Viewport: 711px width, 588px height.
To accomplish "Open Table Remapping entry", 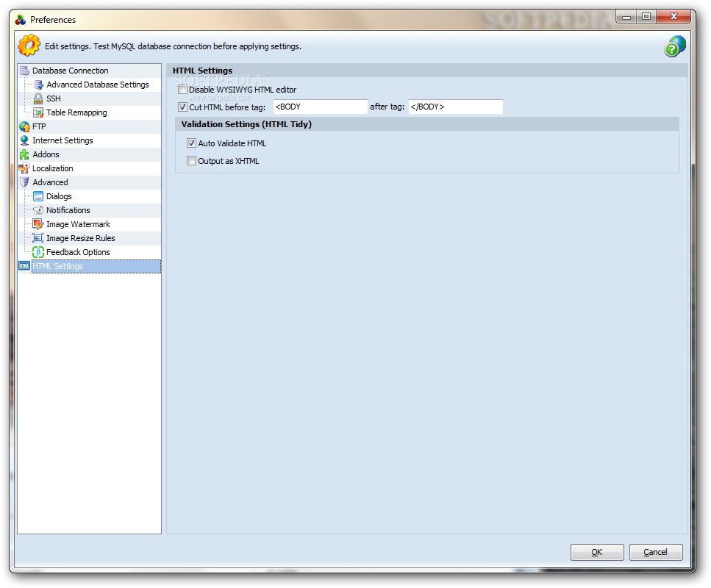I will coord(76,113).
